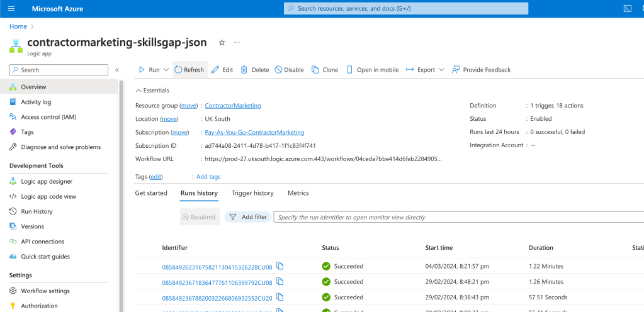Copy identifier ending 552CU20 with copy icon

tap(280, 296)
